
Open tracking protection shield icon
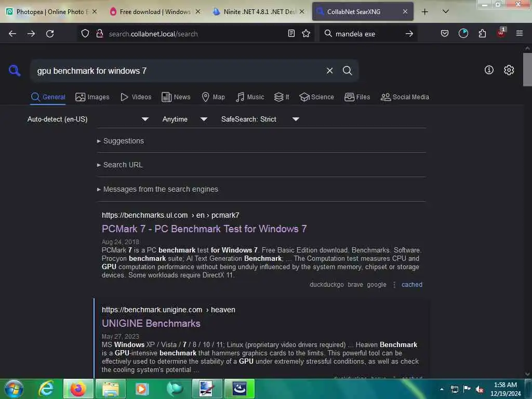[x=85, y=33]
